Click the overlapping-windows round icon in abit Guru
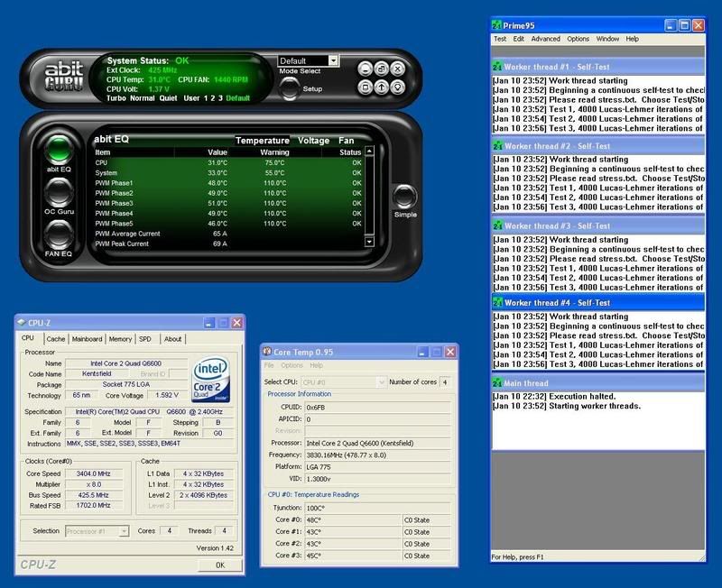The height and width of the screenshot is (588, 722). pyautogui.click(x=381, y=69)
